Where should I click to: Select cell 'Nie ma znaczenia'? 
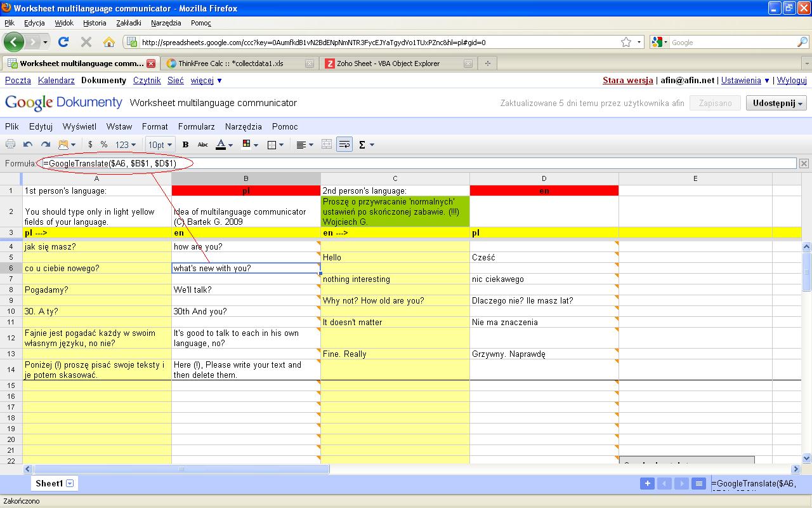(x=544, y=322)
